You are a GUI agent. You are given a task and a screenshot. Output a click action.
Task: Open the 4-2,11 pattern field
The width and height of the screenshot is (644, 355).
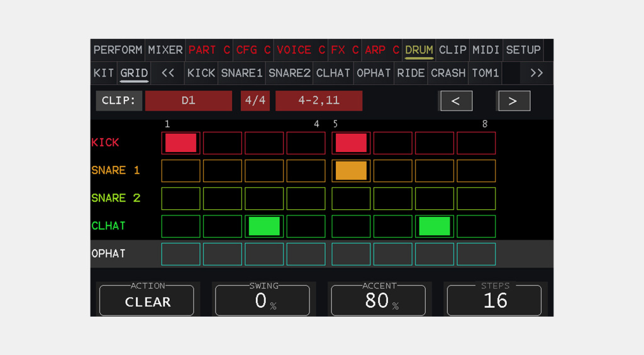pyautogui.click(x=319, y=101)
